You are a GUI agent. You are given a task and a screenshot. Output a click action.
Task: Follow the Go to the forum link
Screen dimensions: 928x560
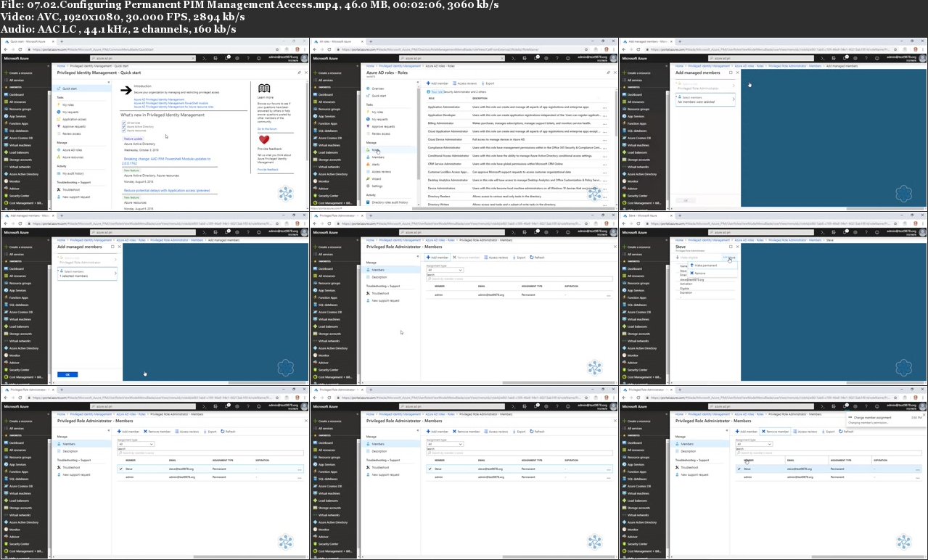267,128
